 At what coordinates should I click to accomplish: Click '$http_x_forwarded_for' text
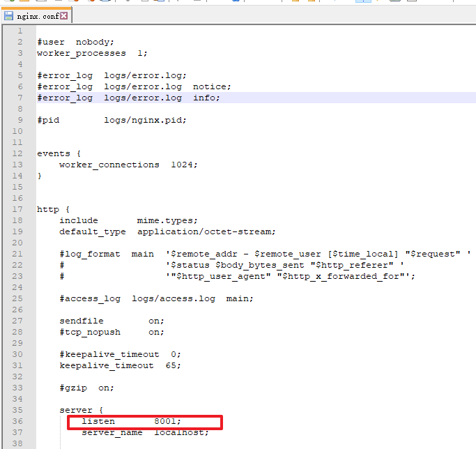click(x=341, y=277)
